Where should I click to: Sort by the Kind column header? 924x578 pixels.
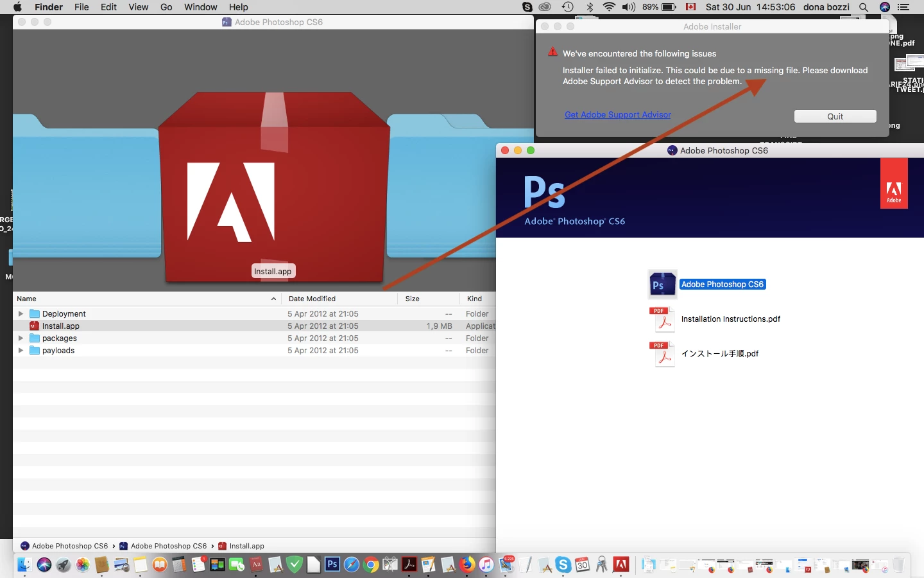point(478,299)
